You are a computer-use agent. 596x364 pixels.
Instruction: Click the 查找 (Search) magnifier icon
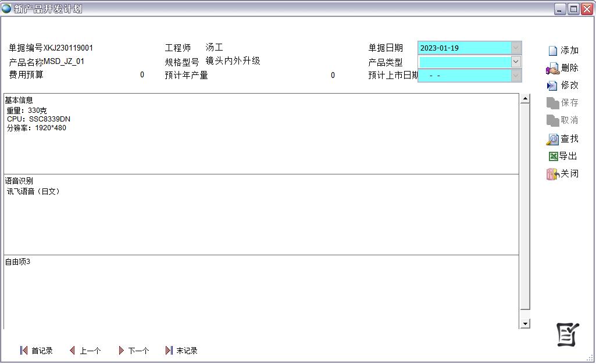point(552,139)
